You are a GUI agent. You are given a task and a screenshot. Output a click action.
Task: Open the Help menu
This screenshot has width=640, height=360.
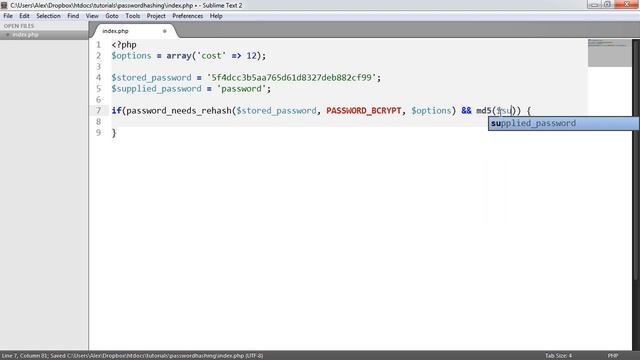click(x=216, y=16)
